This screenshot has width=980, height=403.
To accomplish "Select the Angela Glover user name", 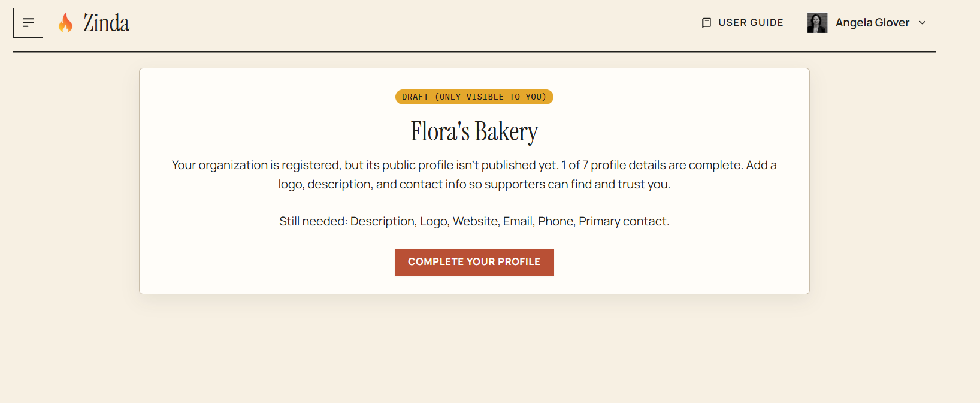I will (x=872, y=23).
